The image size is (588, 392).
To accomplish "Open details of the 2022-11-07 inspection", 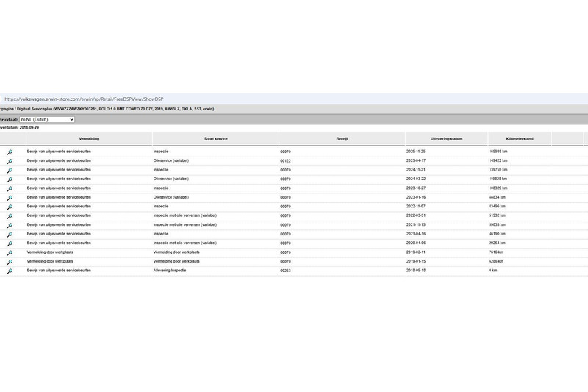I will click(10, 207).
